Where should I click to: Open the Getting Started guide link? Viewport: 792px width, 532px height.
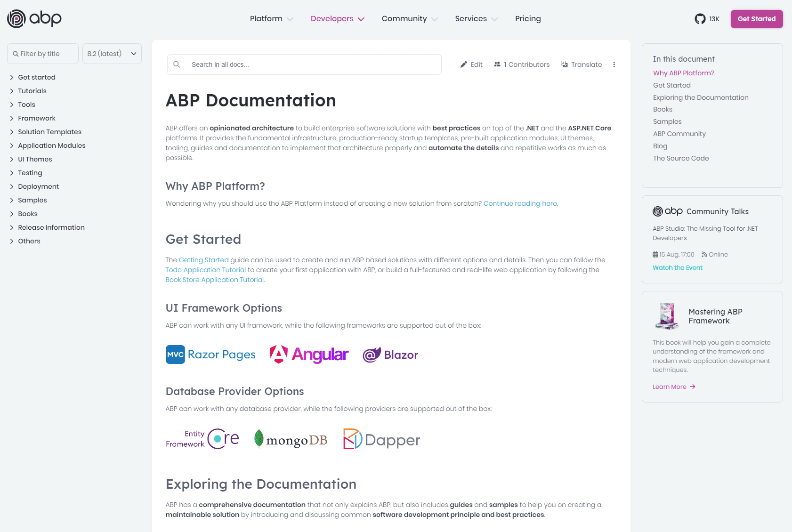204,260
